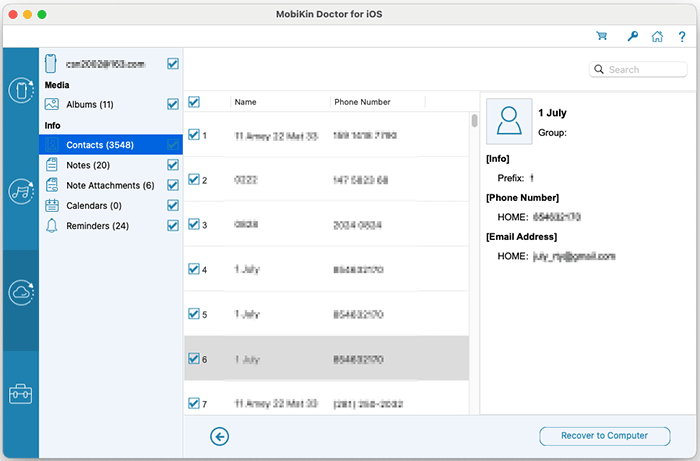This screenshot has height=461, width=700.
Task: Go to the home icon
Action: coord(657,36)
